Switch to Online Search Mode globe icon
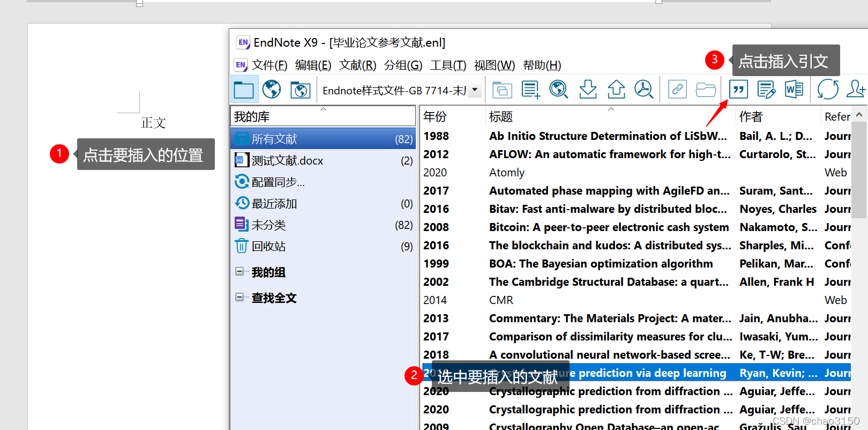Viewport: 868px width, 430px height. [272, 90]
